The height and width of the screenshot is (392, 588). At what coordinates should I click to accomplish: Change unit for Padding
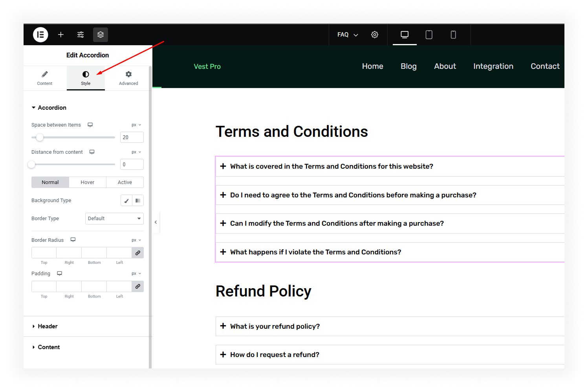pyautogui.click(x=136, y=274)
